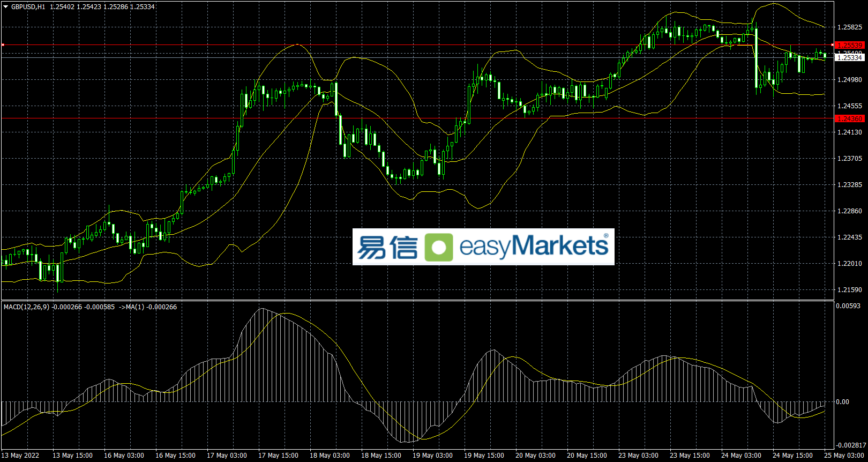868x462 pixels.
Task: Click the 16 May 15:00 time label
Action: (175, 456)
